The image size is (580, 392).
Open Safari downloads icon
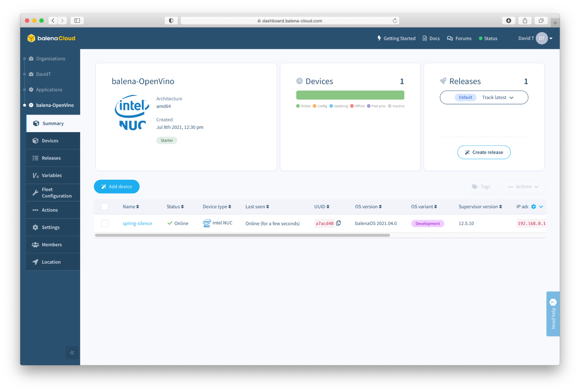(508, 21)
